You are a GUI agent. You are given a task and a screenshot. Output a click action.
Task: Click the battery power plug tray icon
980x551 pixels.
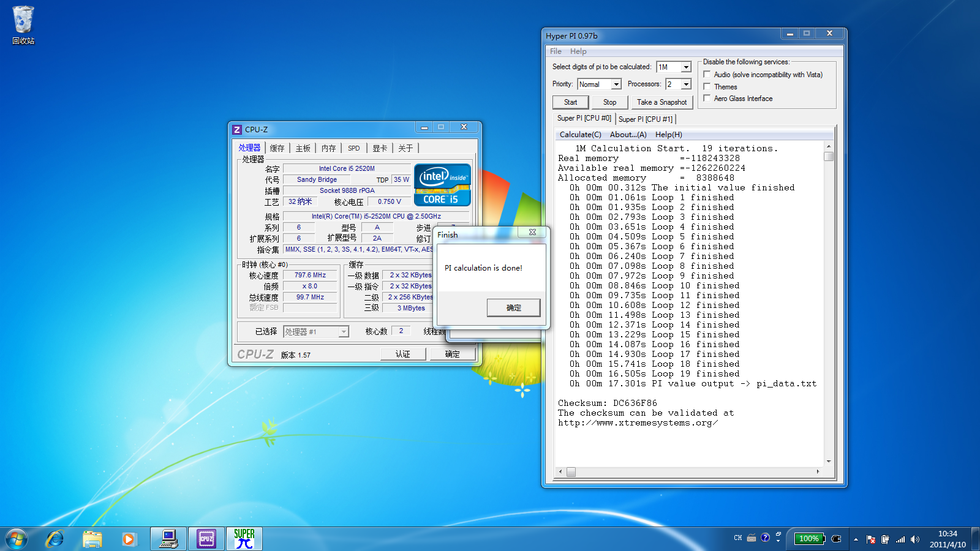pos(885,539)
